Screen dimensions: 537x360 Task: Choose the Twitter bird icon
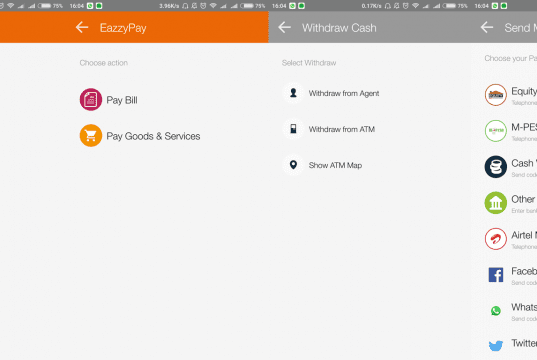496,346
